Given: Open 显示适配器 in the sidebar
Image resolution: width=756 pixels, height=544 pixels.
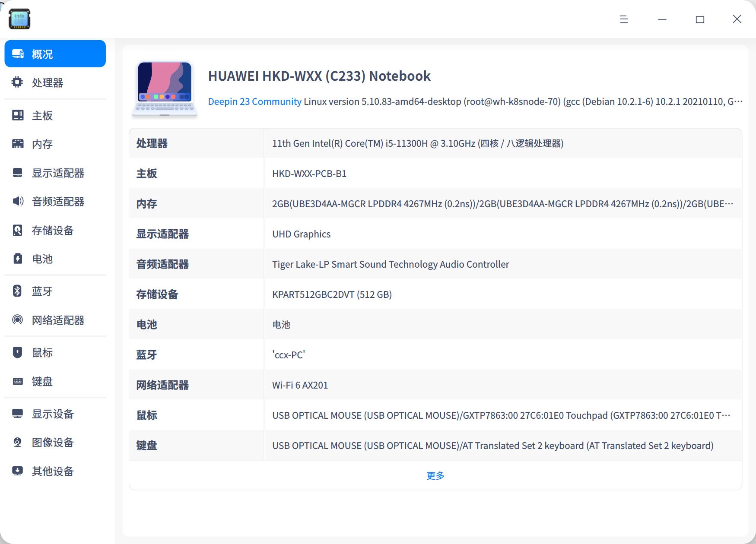Looking at the screenshot, I should (55, 173).
